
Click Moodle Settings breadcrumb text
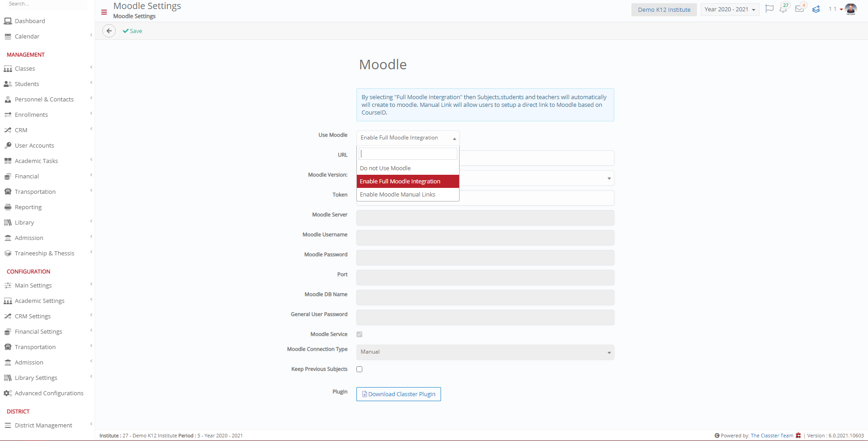134,16
